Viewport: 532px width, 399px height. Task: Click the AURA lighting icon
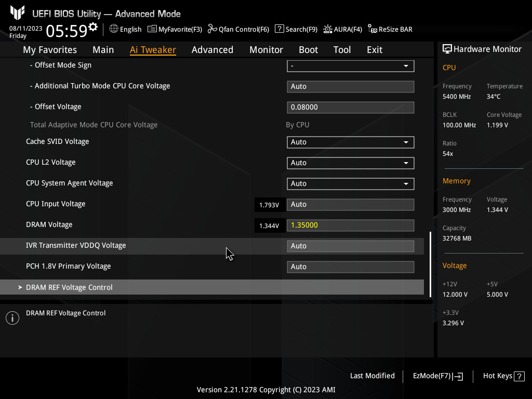(328, 29)
